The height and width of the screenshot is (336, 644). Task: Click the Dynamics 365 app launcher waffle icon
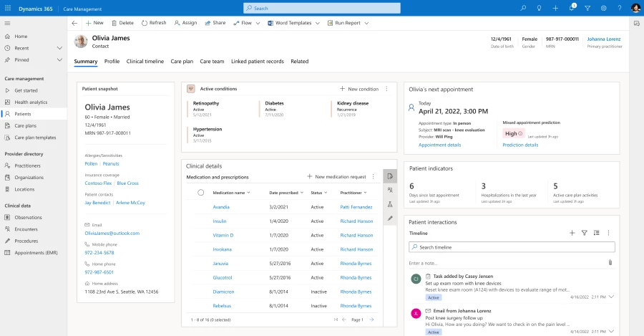coord(8,8)
